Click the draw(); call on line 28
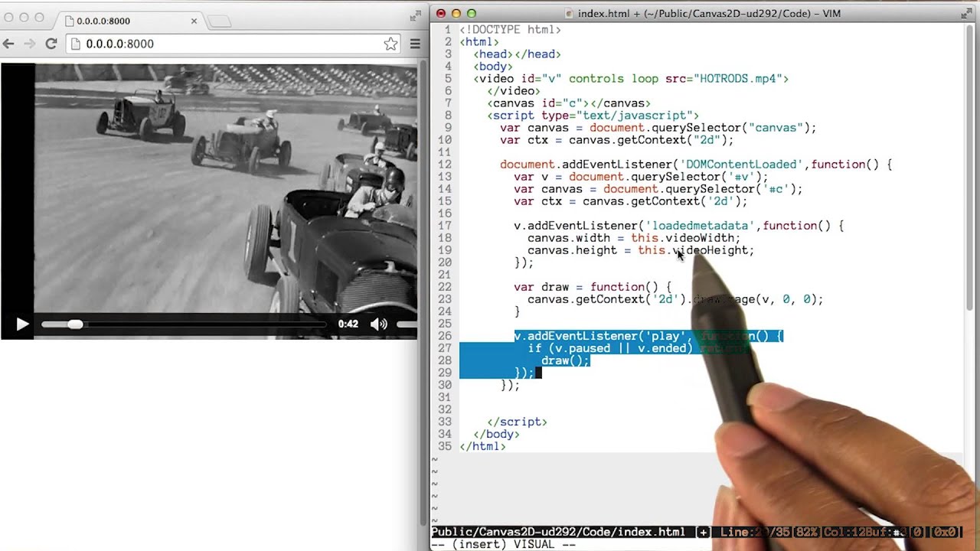The width and height of the screenshot is (980, 551). click(565, 360)
